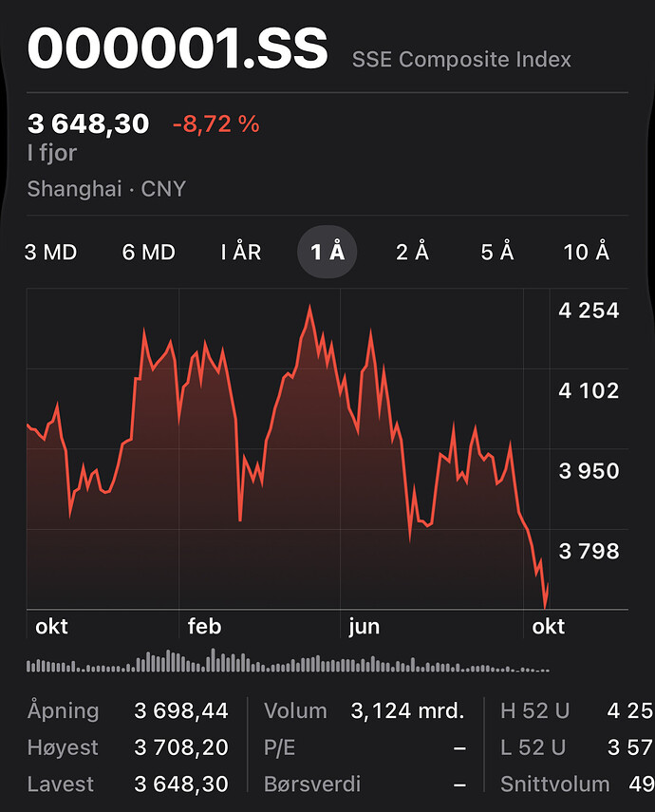
Task: Tap the Snittvolum statistic
Action: coord(577,784)
